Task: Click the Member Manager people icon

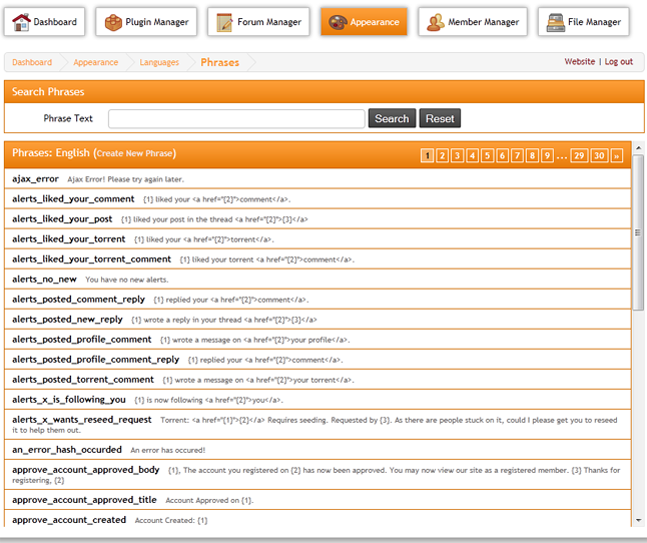Action: pos(435,22)
